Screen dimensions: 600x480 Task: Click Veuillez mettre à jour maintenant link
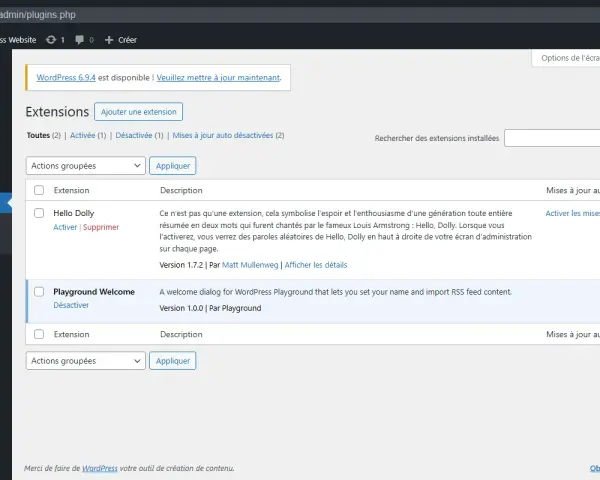(x=218, y=78)
